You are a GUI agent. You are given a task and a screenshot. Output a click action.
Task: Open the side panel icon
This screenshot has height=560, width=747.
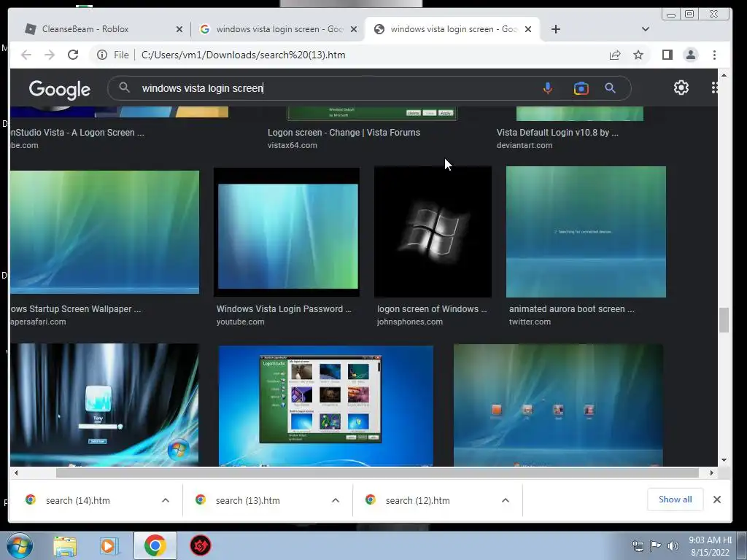click(x=667, y=55)
